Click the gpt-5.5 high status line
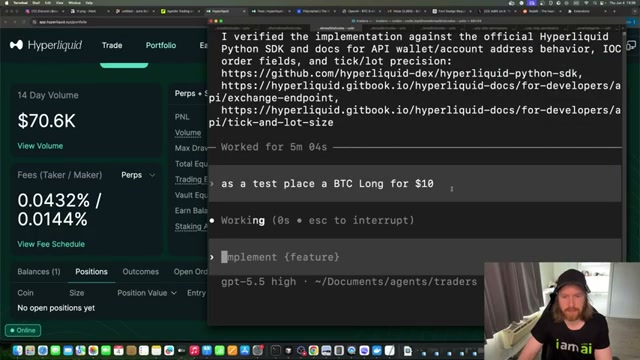 (349, 282)
